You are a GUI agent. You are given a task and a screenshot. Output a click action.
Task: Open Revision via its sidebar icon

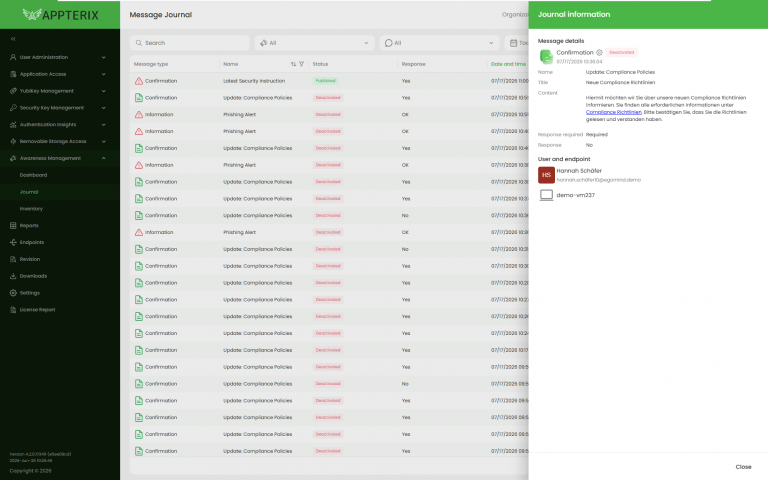point(13,259)
